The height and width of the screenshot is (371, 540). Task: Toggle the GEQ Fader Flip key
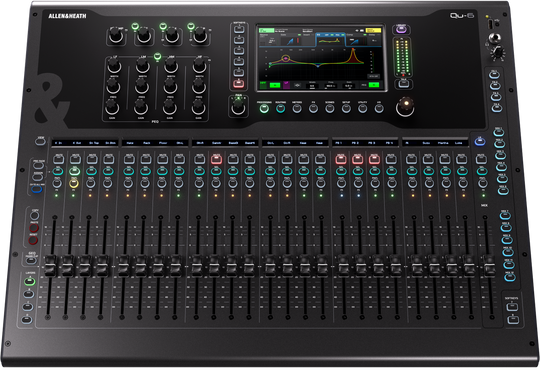(31, 260)
